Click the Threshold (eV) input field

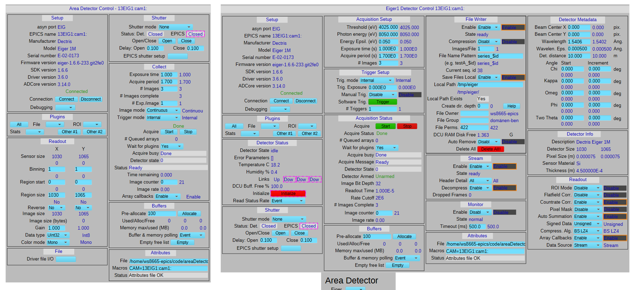[388, 27]
